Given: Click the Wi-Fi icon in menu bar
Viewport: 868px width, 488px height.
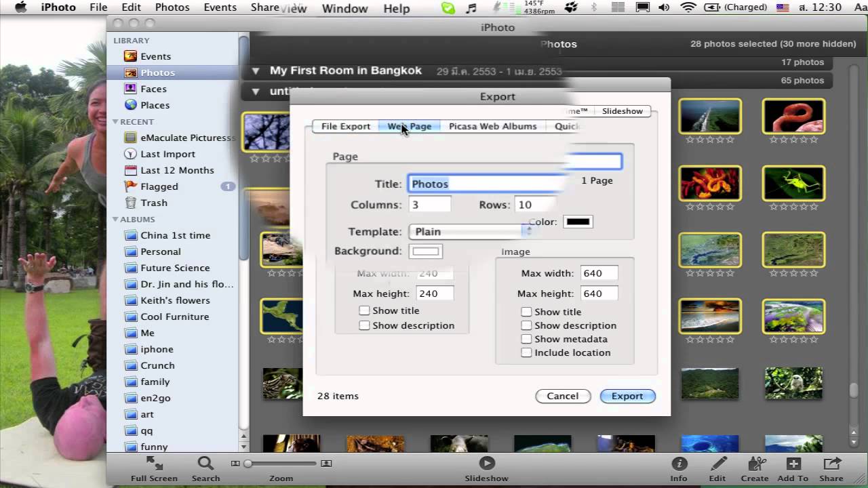Looking at the screenshot, I should [688, 7].
